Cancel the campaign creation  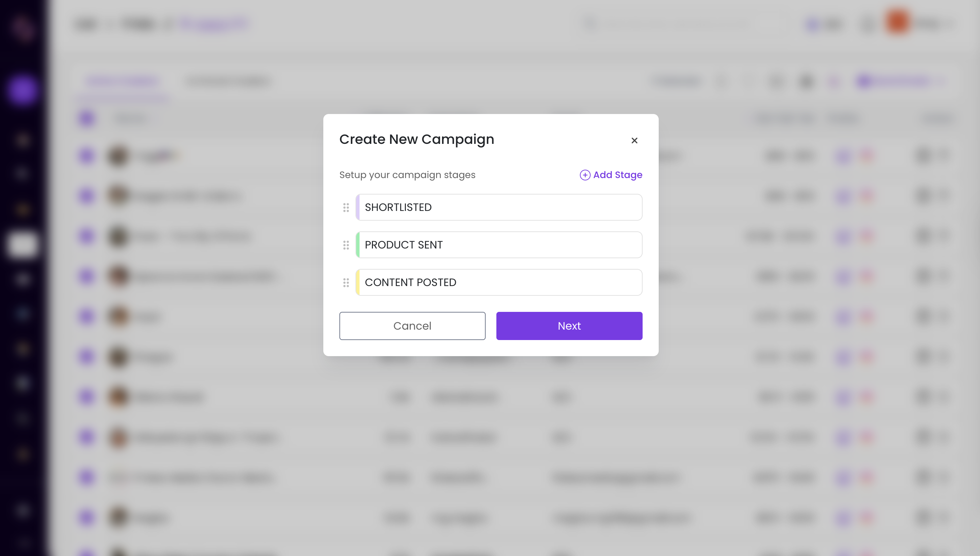pyautogui.click(x=412, y=326)
